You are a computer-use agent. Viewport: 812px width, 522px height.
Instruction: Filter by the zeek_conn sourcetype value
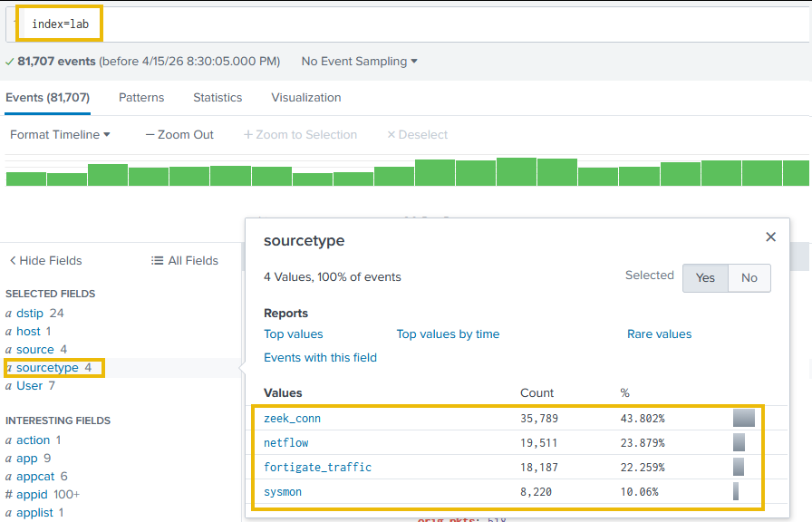pos(292,419)
